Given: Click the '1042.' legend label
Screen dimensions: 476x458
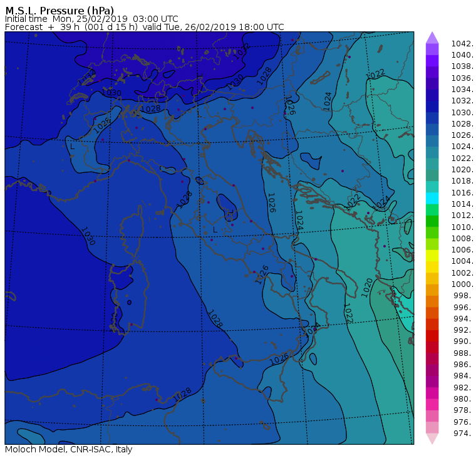Looking at the screenshot, I should (x=462, y=44).
